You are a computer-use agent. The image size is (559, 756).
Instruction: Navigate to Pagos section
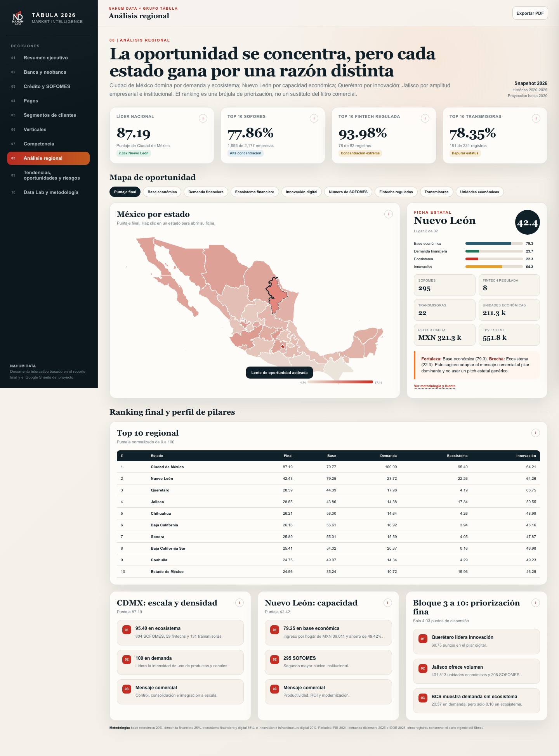click(x=48, y=101)
